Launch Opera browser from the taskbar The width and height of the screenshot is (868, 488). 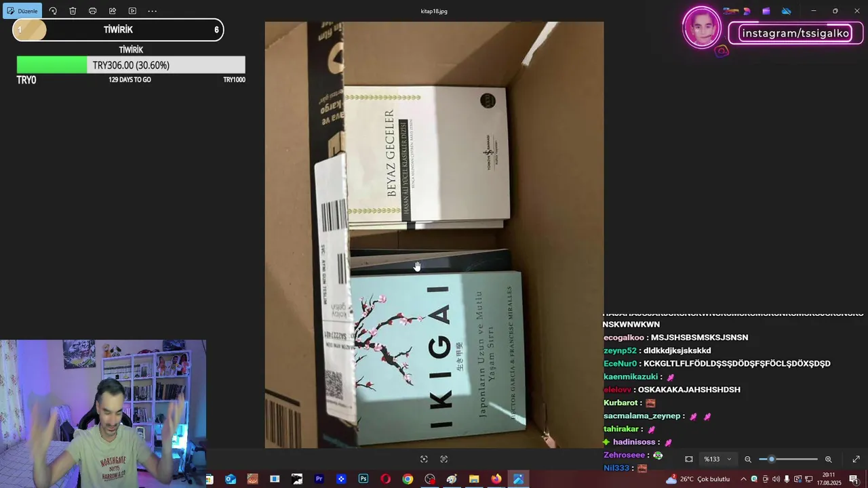385,479
